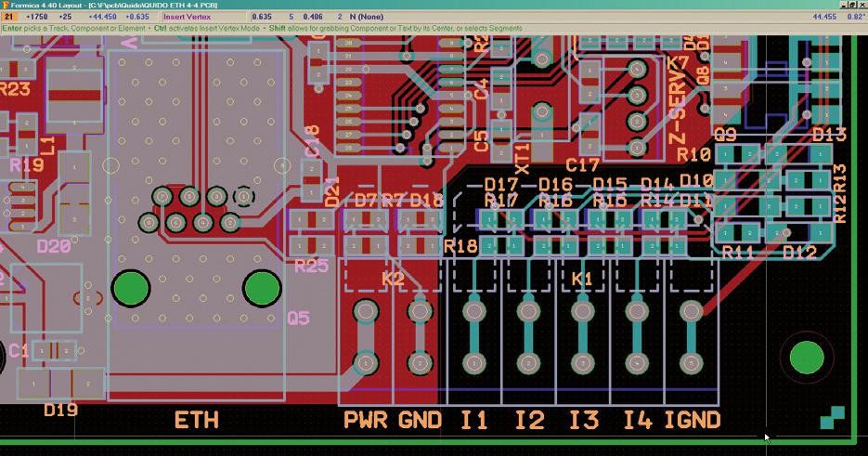
Task: Select the D19 component designator
Action: coord(61,410)
